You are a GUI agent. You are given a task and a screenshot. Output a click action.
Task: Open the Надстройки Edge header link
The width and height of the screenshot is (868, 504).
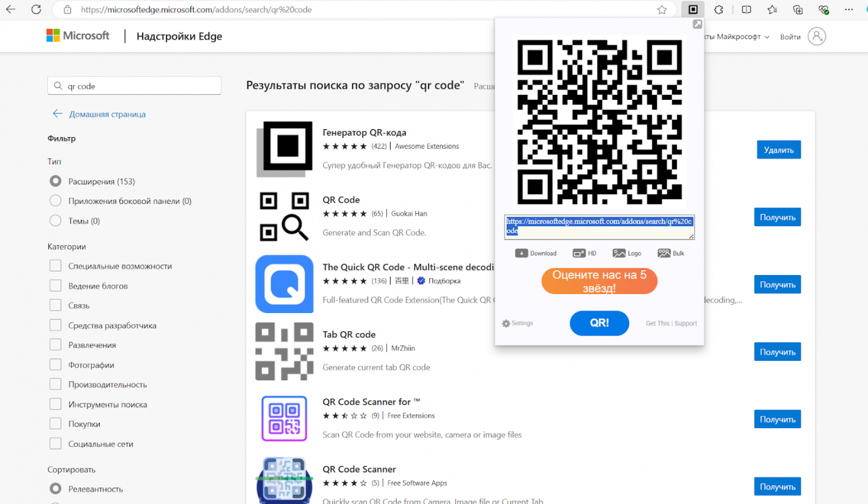[179, 36]
